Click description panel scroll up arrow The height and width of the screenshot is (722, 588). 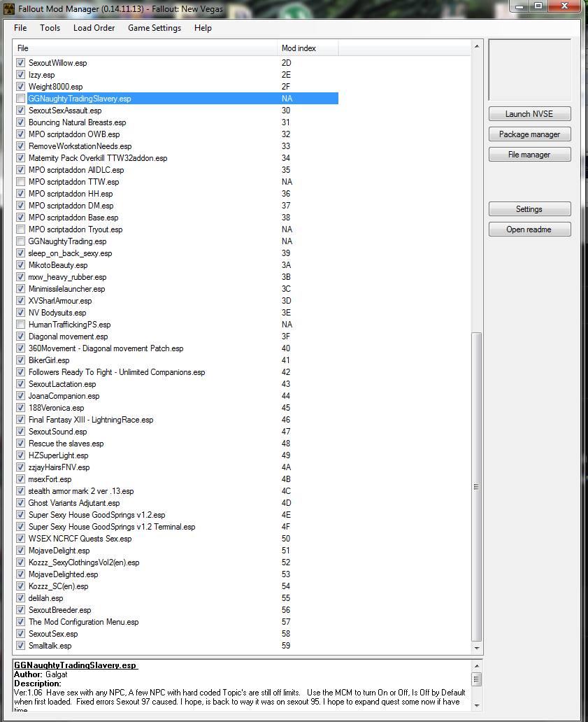click(477, 666)
